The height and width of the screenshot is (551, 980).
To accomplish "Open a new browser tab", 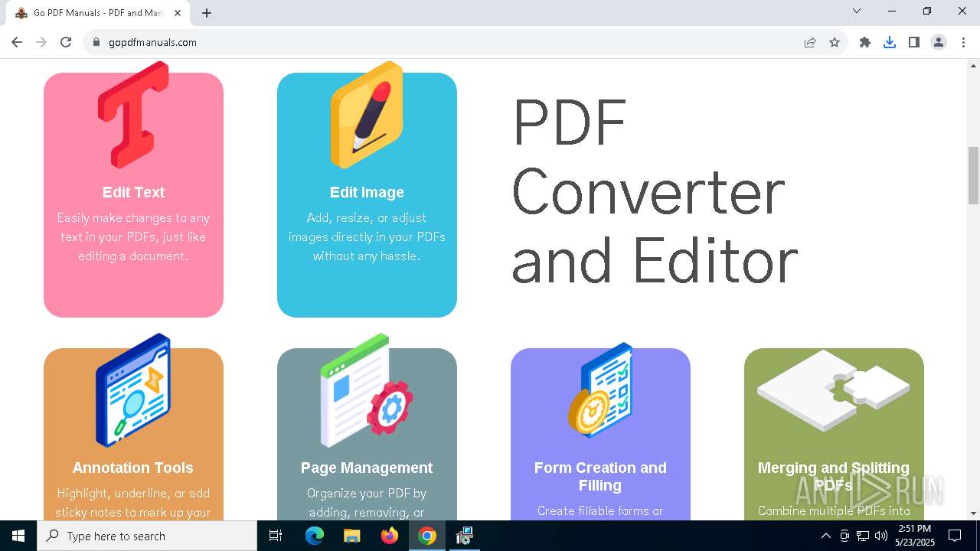I will 207,13.
